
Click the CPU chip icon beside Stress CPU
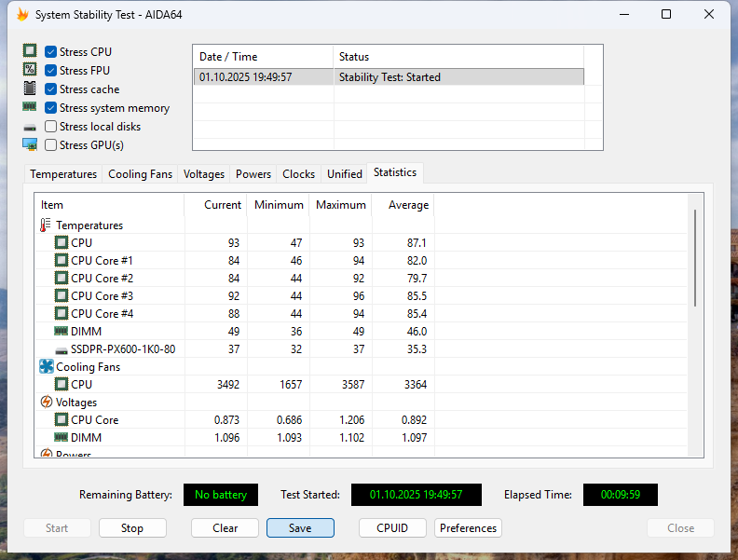point(30,50)
